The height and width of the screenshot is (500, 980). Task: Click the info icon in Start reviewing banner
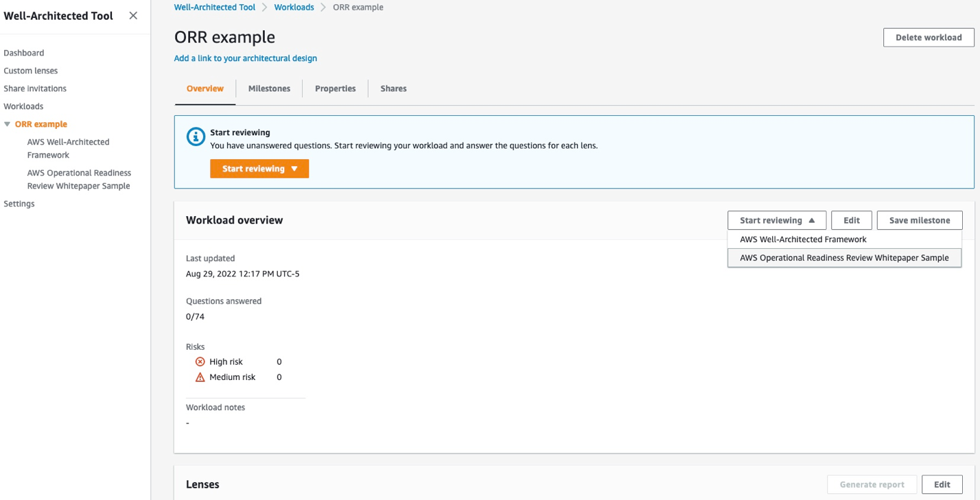(x=196, y=136)
